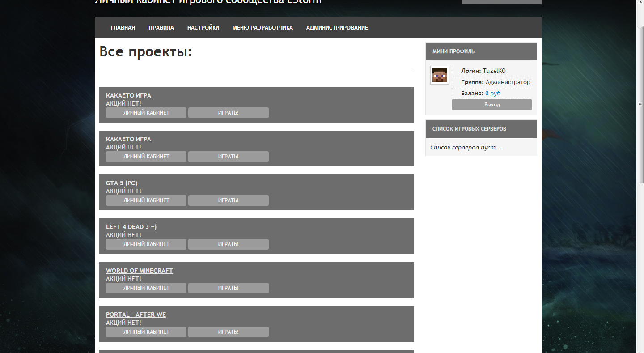This screenshot has width=644, height=353.
Task: Open the LEFT 4 DEAD 3 =) project link
Action: point(131,227)
